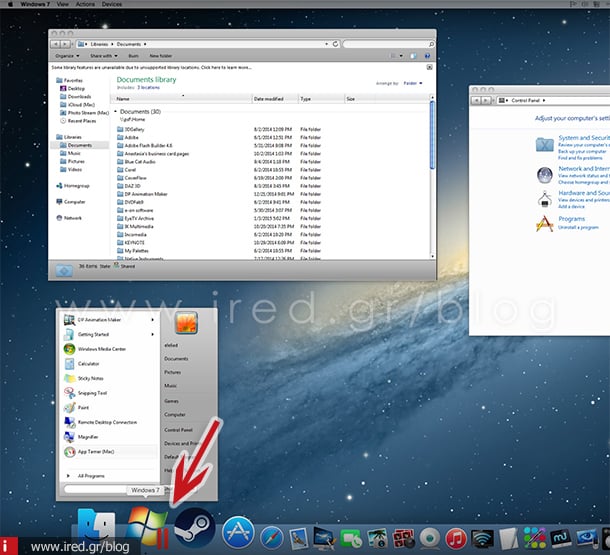Click the colored dots paintbrush dock icon
This screenshot has height=555, width=610.
(x=534, y=538)
